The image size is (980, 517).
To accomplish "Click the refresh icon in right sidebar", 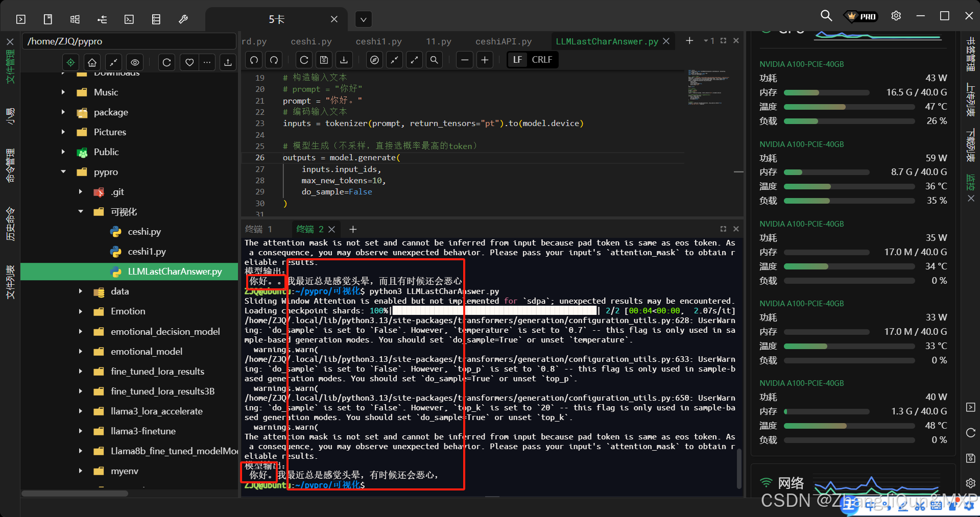I will coord(971,433).
